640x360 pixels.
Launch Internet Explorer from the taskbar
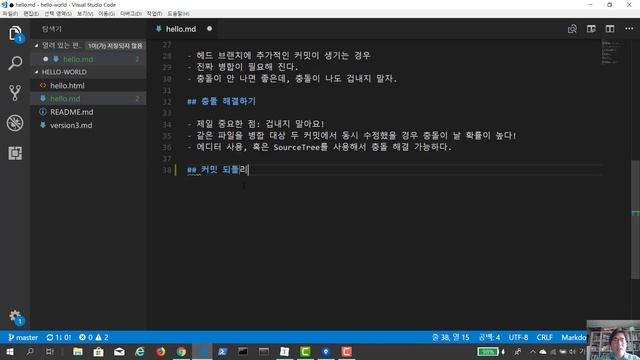click(x=140, y=352)
